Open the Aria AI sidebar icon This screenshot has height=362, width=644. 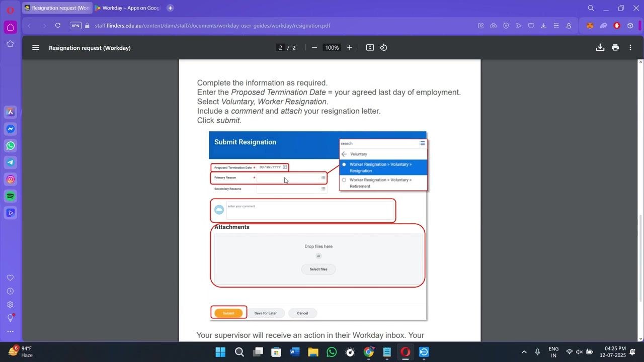(x=10, y=112)
